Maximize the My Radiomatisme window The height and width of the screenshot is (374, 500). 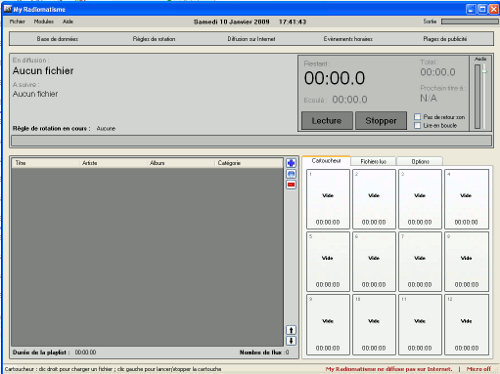[482, 9]
